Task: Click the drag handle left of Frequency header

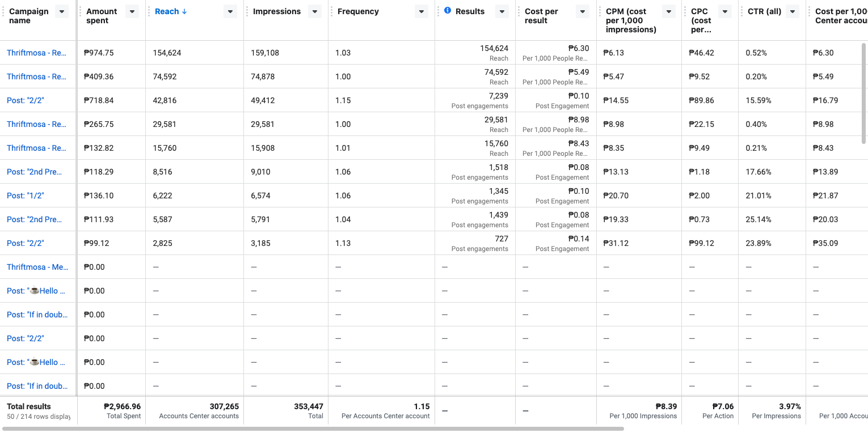Action: pos(332,11)
